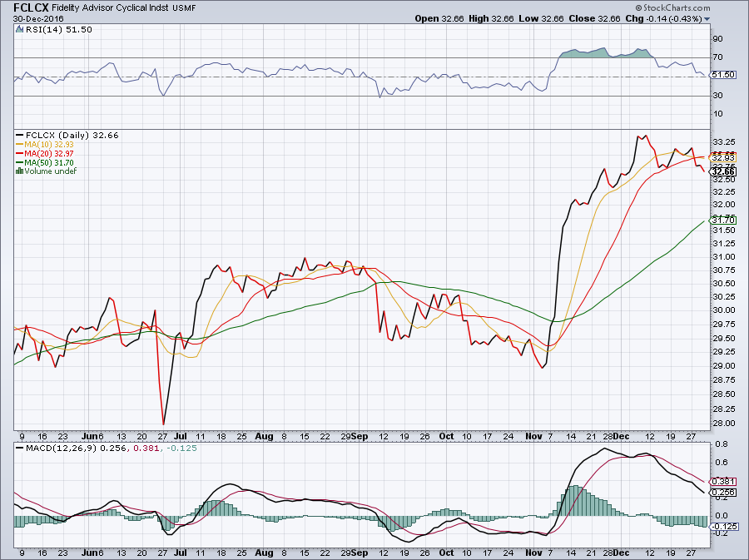This screenshot has width=749, height=560.
Task: Click the -0.125 histogram value in MACD legend
Action: [181, 448]
